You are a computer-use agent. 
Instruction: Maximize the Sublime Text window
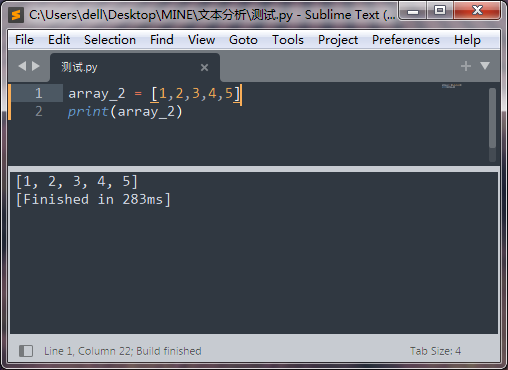tap(440, 10)
